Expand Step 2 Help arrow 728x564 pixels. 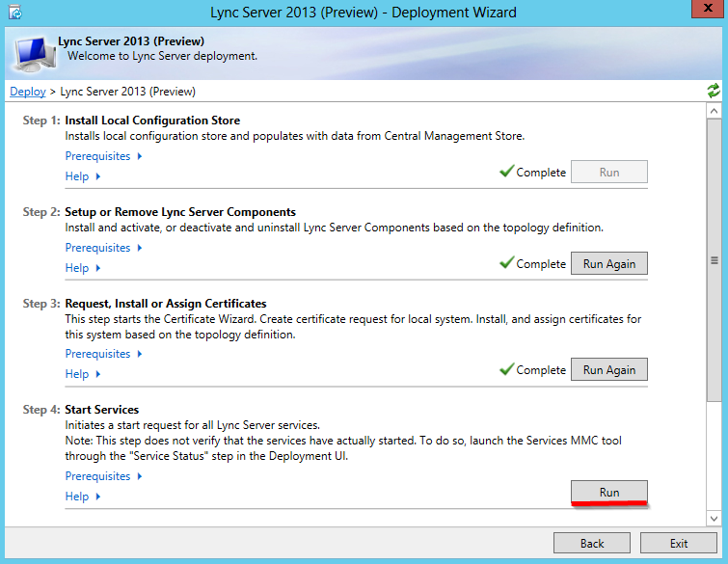tap(98, 268)
